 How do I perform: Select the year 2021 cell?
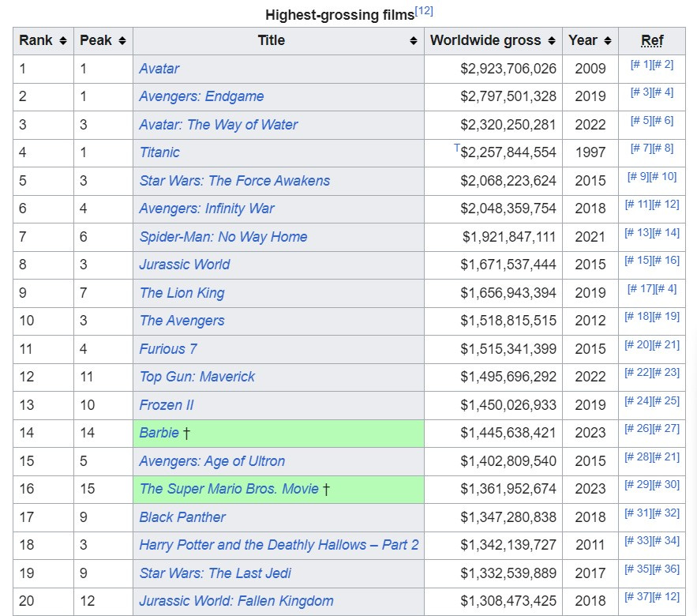pos(590,237)
